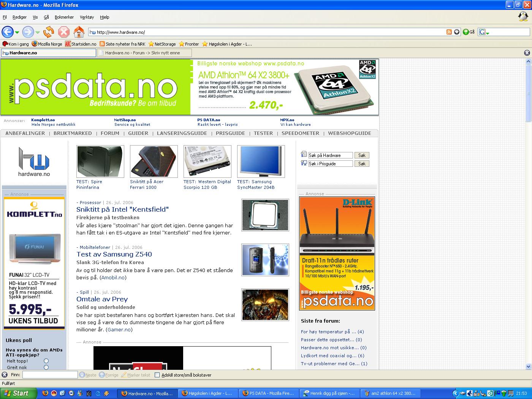The height and width of the screenshot is (399, 532).
Task: Go forward with the Forward arrow
Action: [28, 32]
